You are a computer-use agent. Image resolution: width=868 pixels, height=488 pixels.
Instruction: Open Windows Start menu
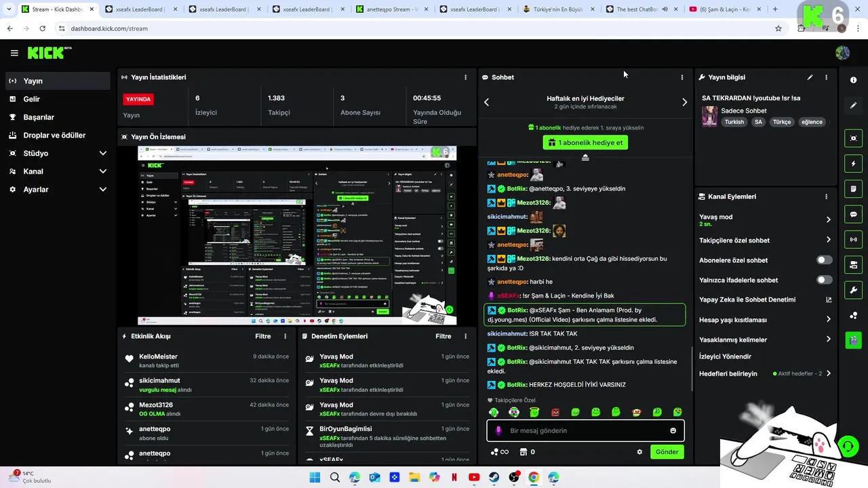point(315,477)
